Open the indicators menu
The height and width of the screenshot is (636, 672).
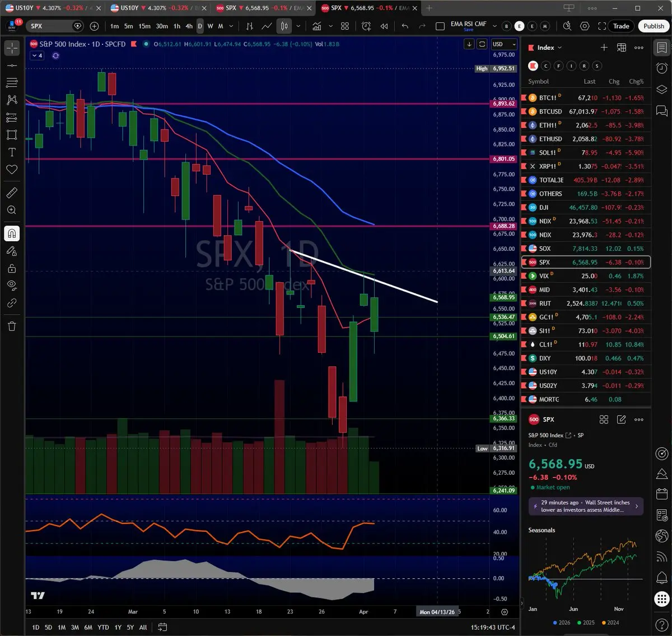point(317,26)
